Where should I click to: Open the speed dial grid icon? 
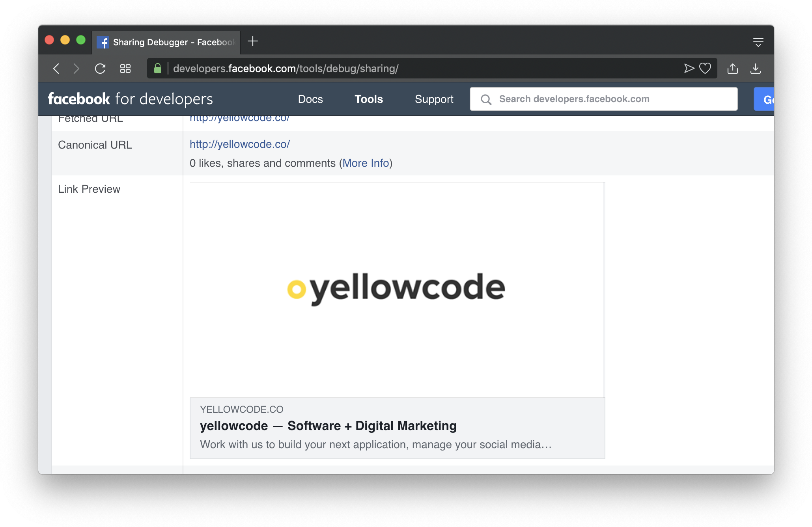[x=125, y=69]
